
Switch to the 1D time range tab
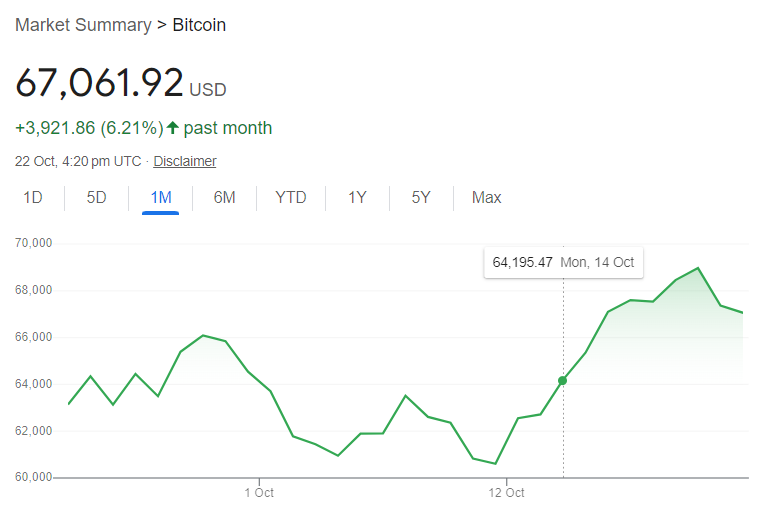[33, 197]
